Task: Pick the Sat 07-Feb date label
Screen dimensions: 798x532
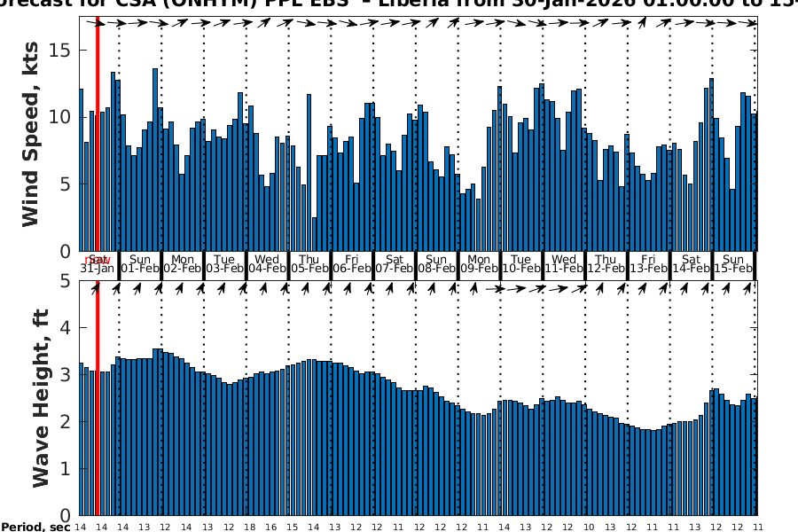Action: point(395,263)
